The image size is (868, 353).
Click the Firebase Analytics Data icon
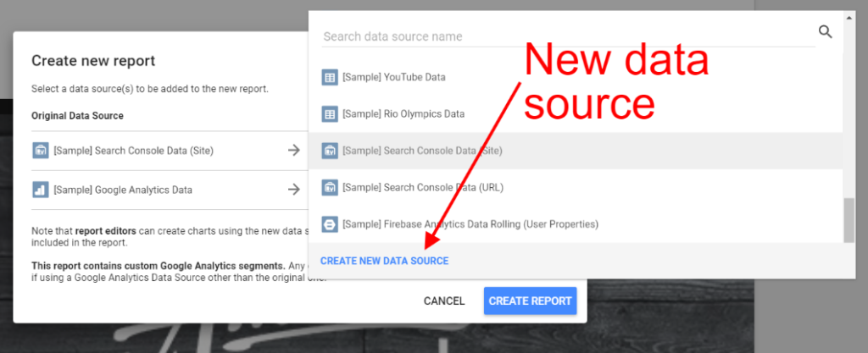click(x=330, y=225)
